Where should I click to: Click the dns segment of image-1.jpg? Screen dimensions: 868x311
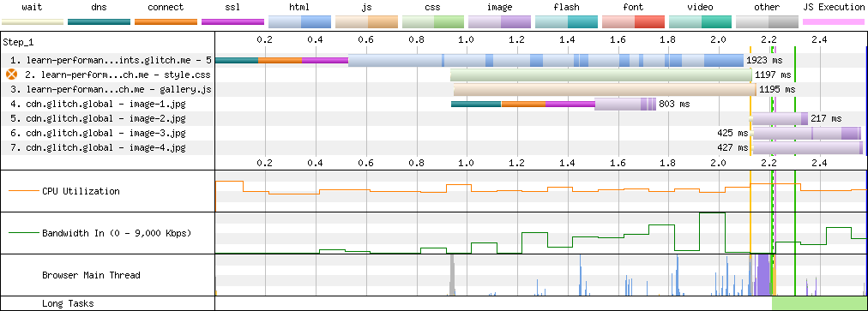coord(476,104)
